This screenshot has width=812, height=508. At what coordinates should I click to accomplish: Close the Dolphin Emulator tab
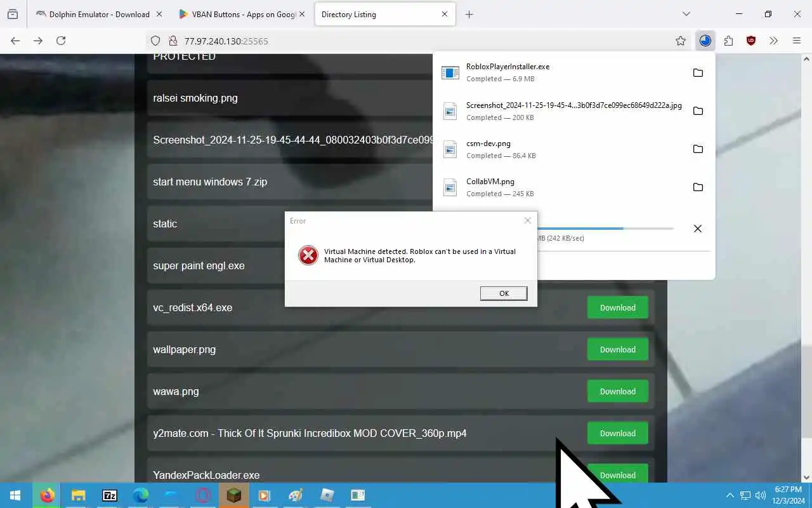[x=159, y=14]
